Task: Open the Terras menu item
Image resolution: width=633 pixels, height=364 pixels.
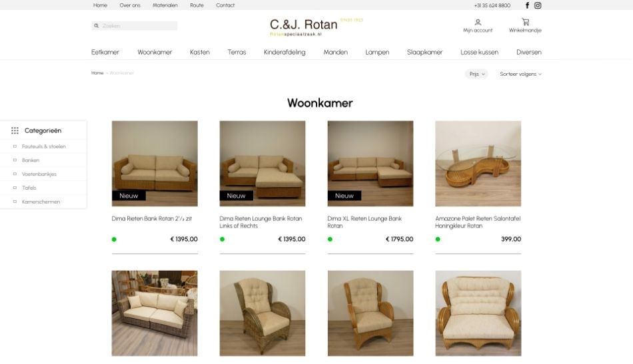Action: pos(237,52)
